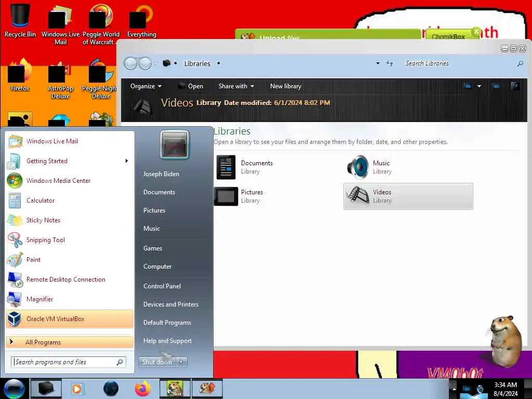This screenshot has height=399, width=532.
Task: Click Explorer's back navigation button
Action: [x=130, y=63]
